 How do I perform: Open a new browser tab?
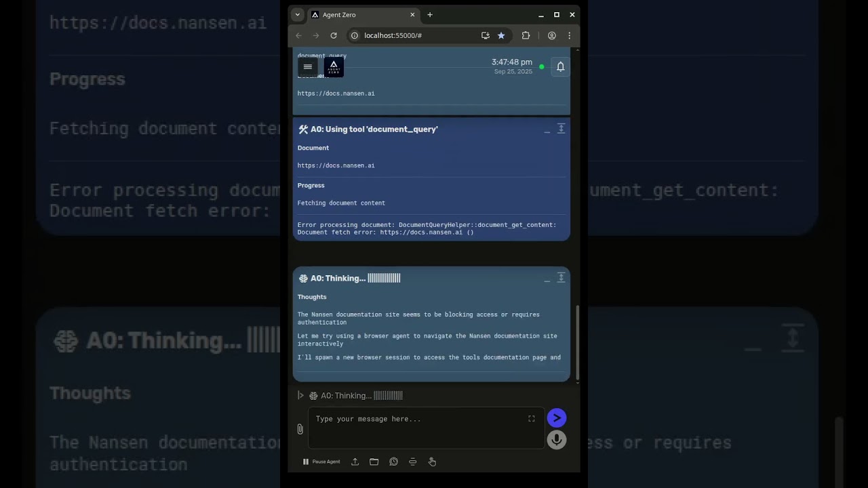[429, 14]
